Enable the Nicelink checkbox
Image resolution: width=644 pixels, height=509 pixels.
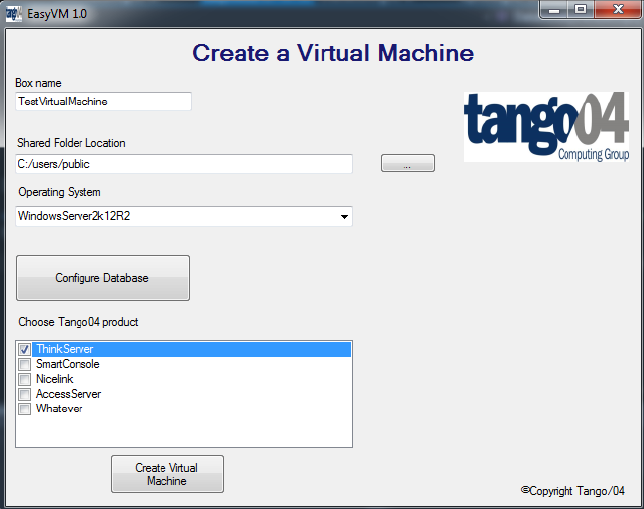pyautogui.click(x=24, y=379)
